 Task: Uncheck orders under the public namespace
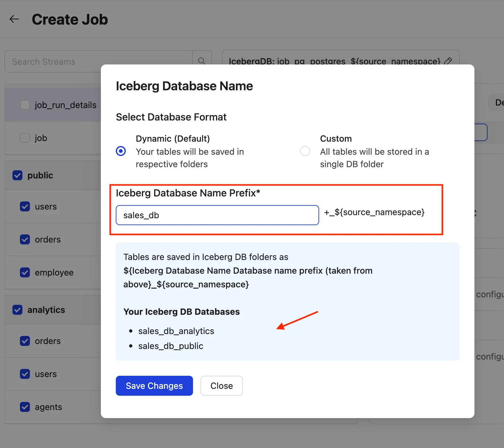(25, 240)
